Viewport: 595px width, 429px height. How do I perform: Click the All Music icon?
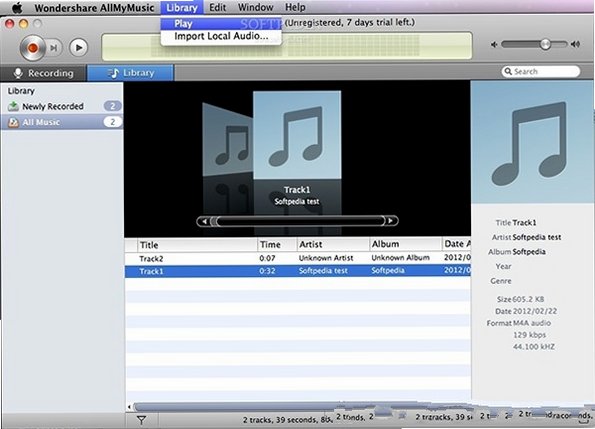pyautogui.click(x=13, y=122)
